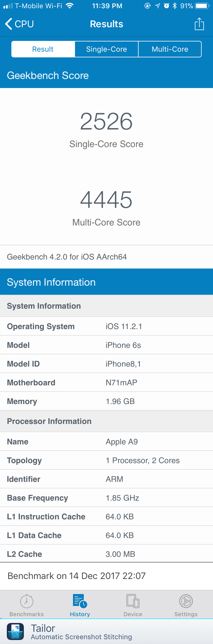Tap the Geekbench 4.2.0 version text

[67, 257]
